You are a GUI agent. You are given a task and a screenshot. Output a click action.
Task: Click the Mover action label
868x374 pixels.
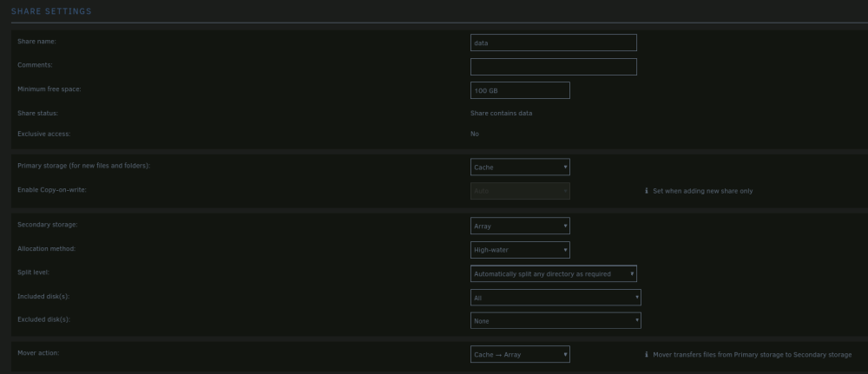coord(38,353)
